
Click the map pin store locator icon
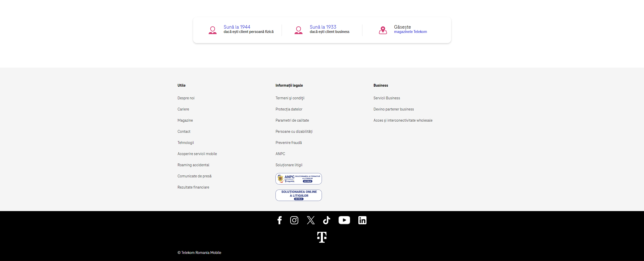point(383,30)
